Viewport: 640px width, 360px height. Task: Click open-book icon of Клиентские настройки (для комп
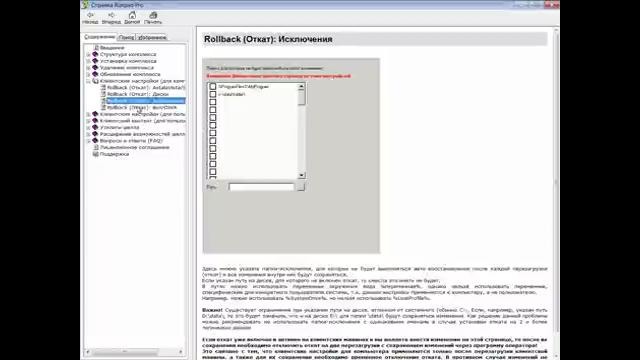(x=95, y=81)
